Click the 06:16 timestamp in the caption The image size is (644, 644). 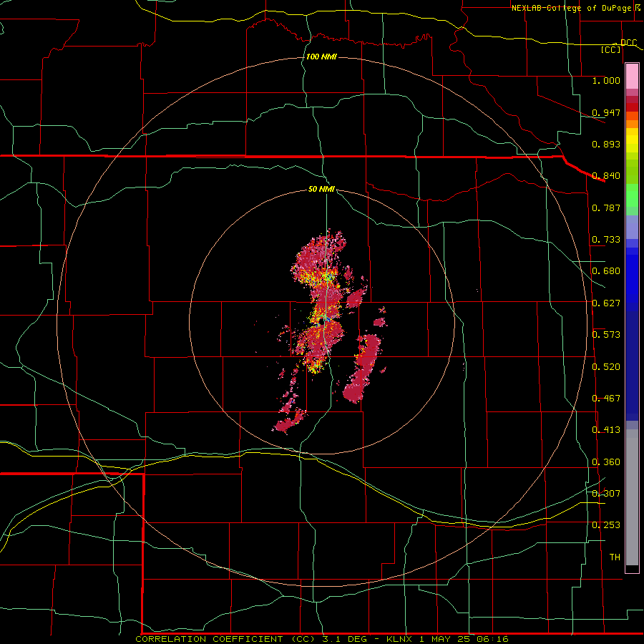point(492,639)
